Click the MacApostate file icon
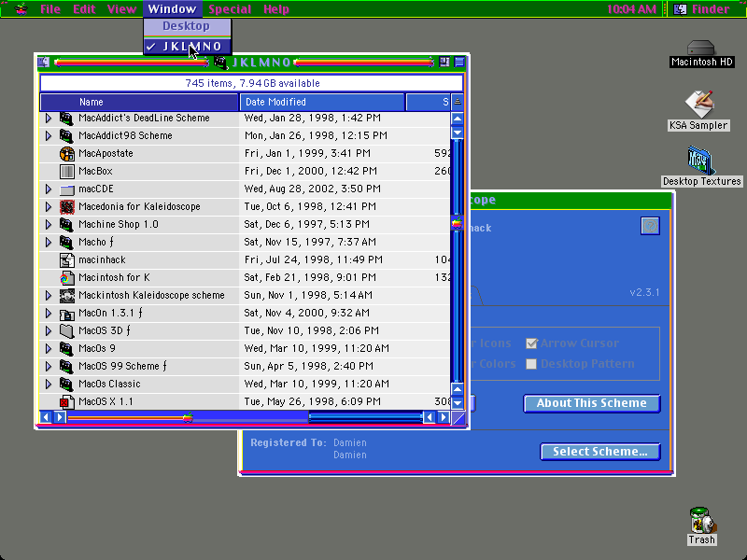 point(66,154)
